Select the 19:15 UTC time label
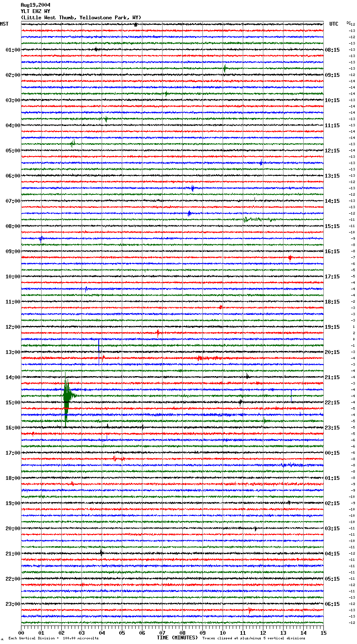The height and width of the screenshot is (644, 357). [332, 327]
